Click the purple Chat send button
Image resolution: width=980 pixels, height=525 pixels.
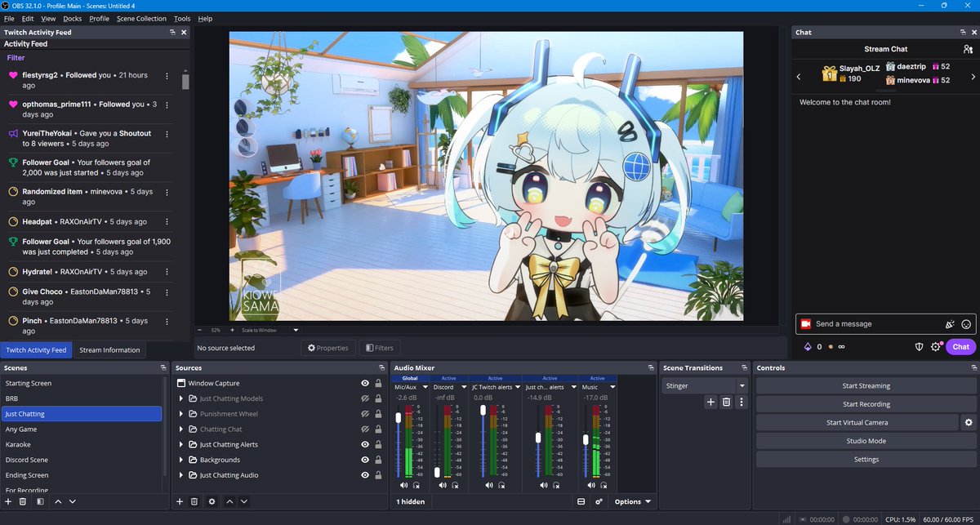[961, 346]
